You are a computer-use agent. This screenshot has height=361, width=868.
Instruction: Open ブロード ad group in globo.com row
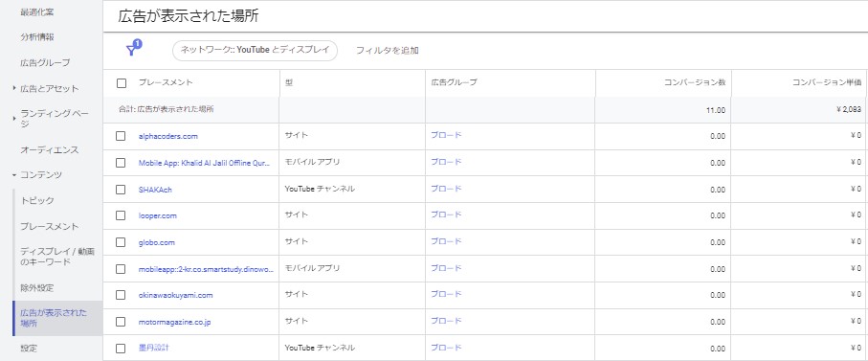click(446, 241)
